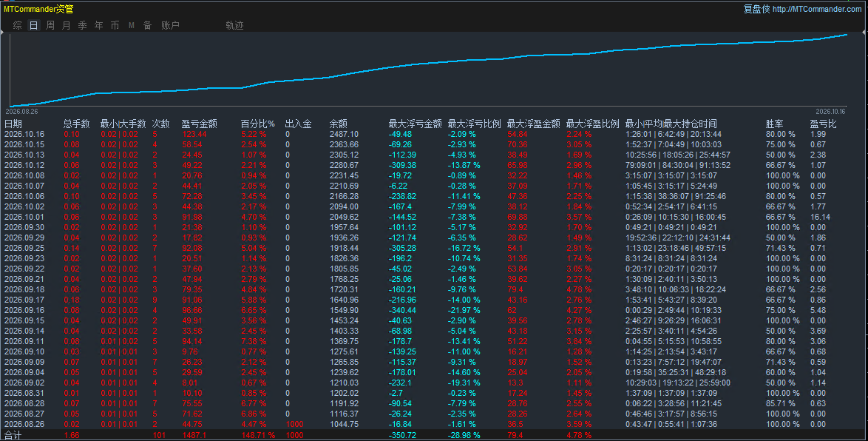
Task: Click the 最大浮亏金额 column header
Action: [x=416, y=124]
